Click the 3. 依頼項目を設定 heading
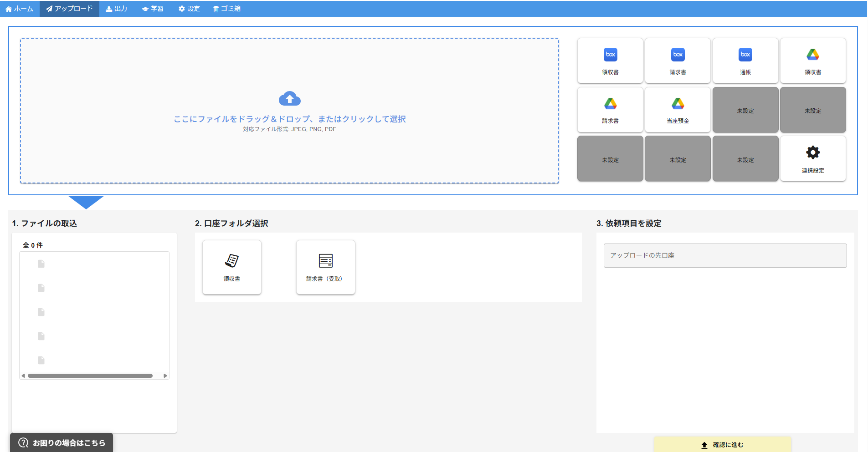The width and height of the screenshot is (868, 452). click(x=629, y=223)
